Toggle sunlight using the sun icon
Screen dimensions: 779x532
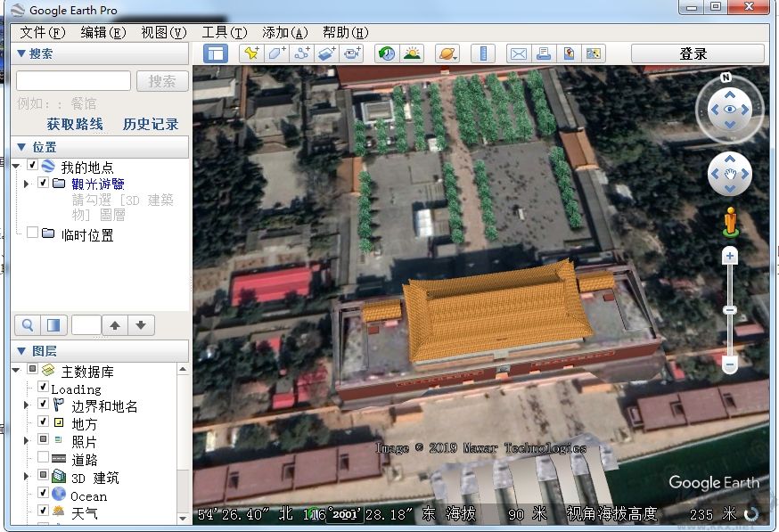click(x=410, y=53)
